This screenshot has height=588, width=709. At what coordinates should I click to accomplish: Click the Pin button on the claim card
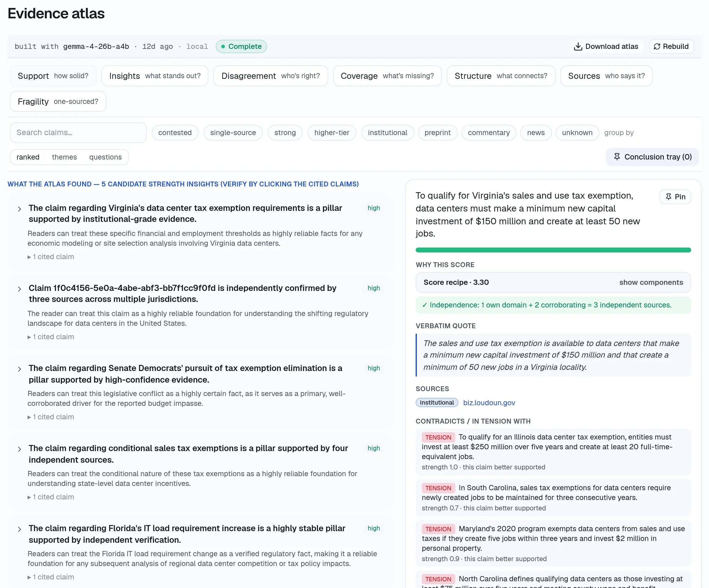(675, 197)
